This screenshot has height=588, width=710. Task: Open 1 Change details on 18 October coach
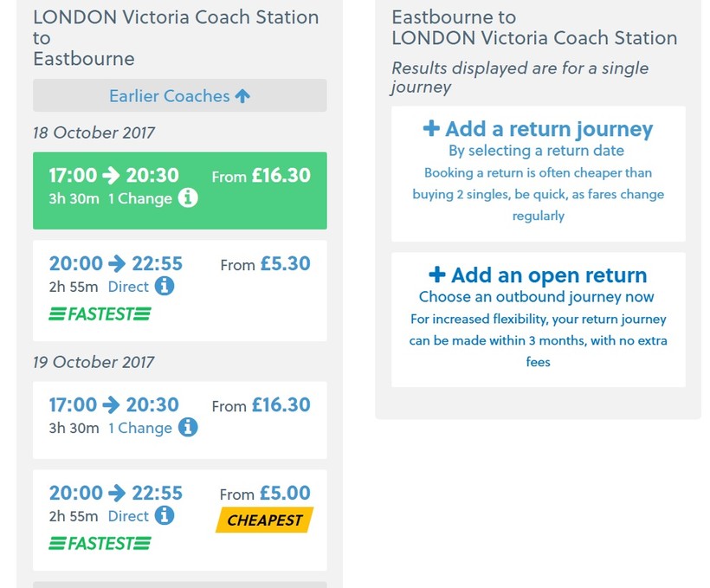pyautogui.click(x=140, y=198)
